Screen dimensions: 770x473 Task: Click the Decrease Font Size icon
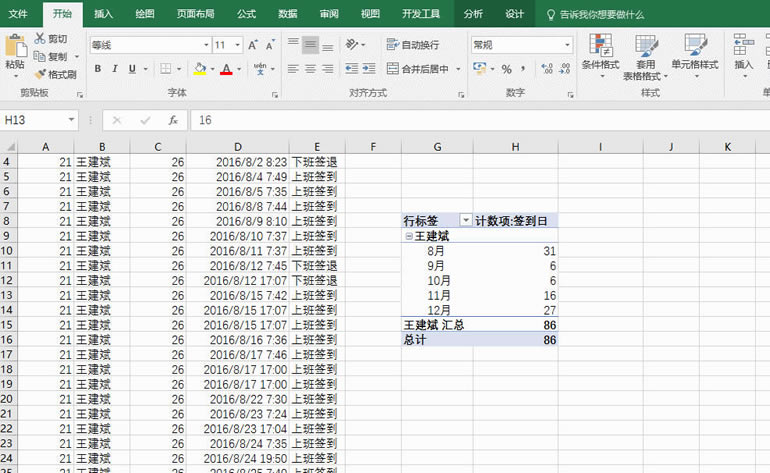(x=270, y=45)
